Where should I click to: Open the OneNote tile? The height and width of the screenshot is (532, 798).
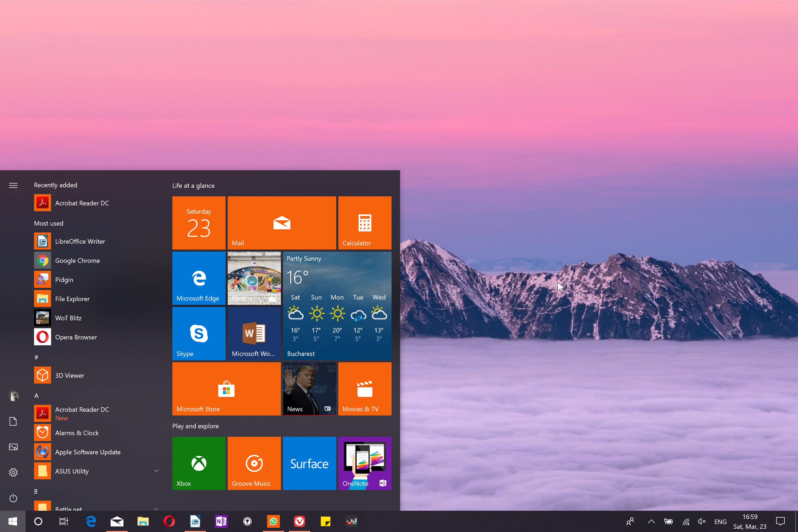tap(365, 463)
